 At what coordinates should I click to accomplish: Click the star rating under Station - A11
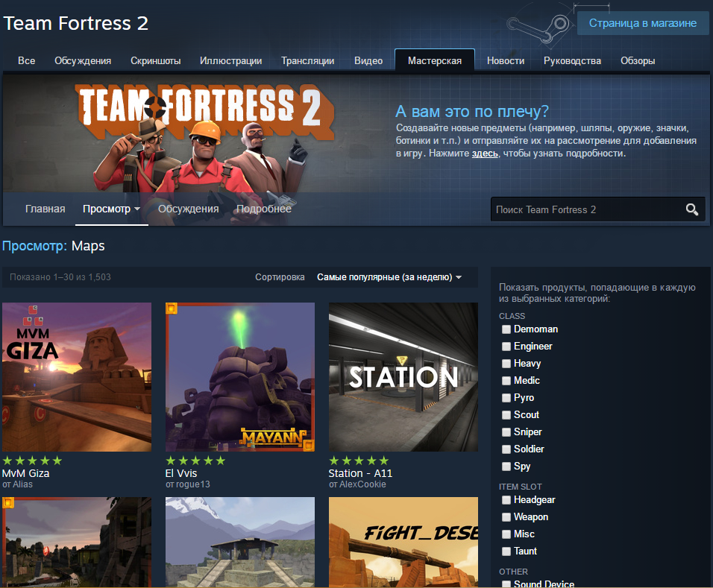coord(359,461)
